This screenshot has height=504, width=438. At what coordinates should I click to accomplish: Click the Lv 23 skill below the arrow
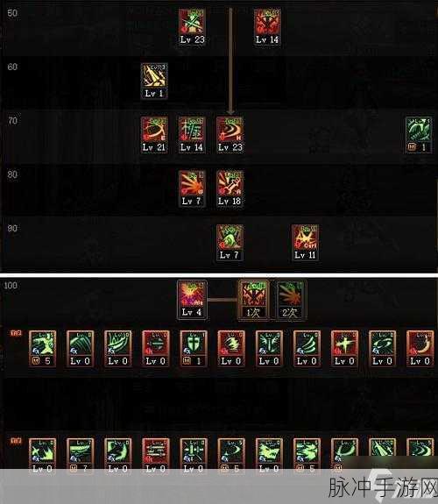[230, 135]
